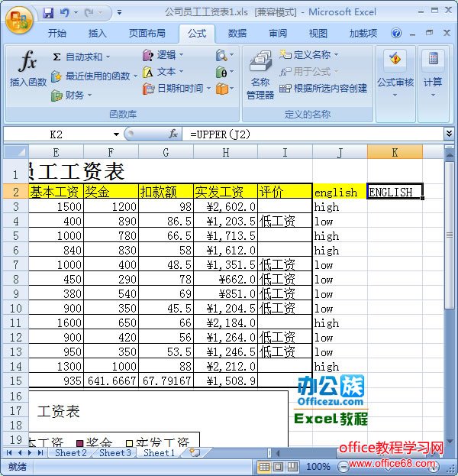Open Excel Help question mark icon

tap(396, 33)
